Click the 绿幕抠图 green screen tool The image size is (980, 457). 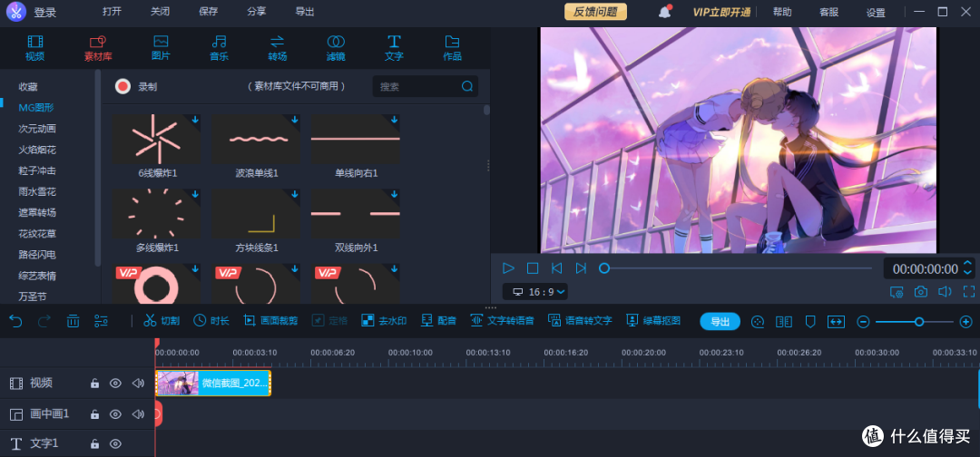[x=653, y=321]
